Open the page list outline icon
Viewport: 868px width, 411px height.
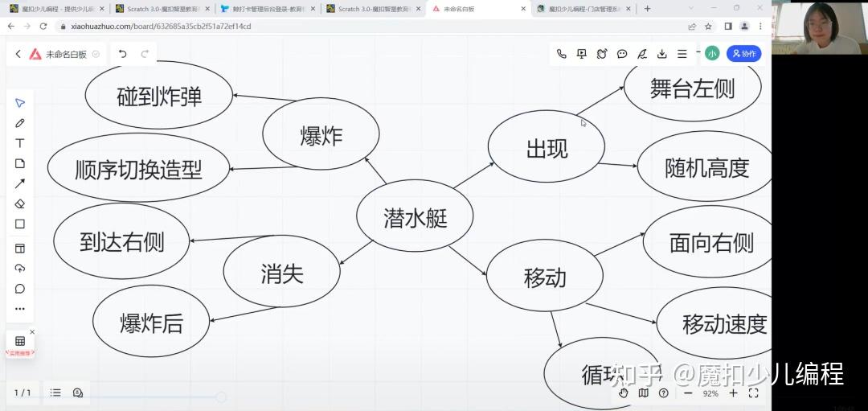(x=55, y=393)
